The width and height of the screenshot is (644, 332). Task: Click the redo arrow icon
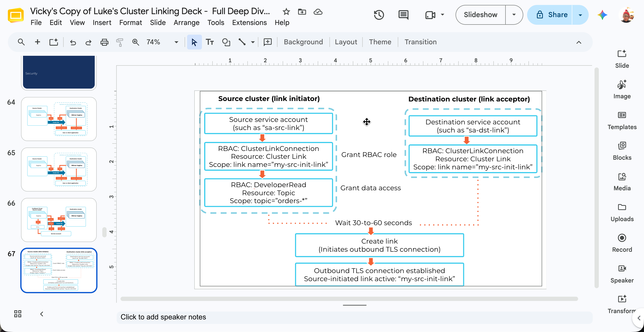click(x=89, y=42)
